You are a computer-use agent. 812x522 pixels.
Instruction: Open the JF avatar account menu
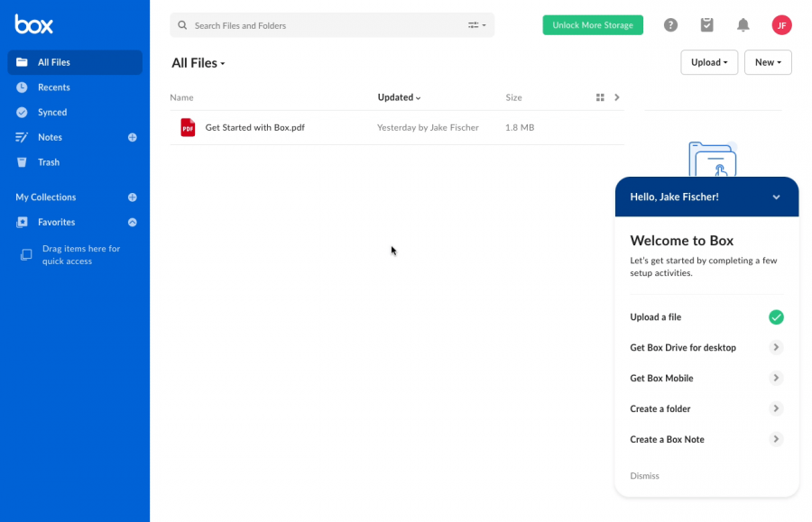click(x=781, y=24)
